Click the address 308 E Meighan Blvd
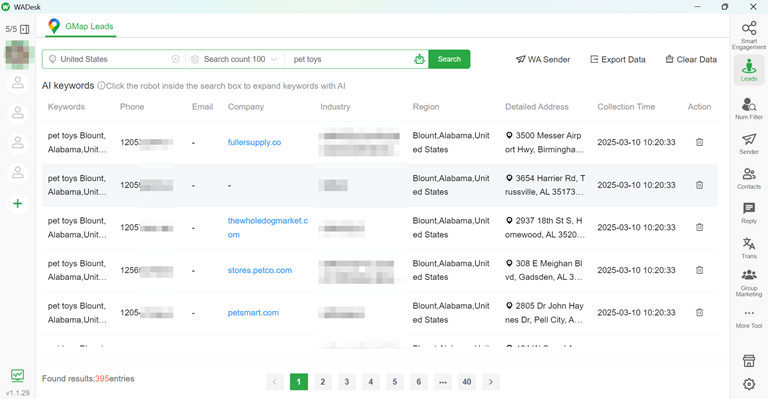Viewport: 768px width, 399px height. pos(545,270)
